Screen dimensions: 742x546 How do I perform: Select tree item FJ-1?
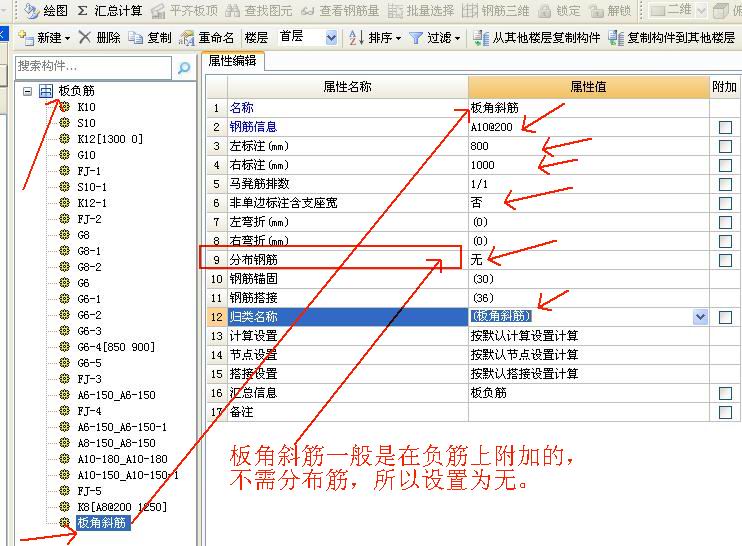pos(89,171)
